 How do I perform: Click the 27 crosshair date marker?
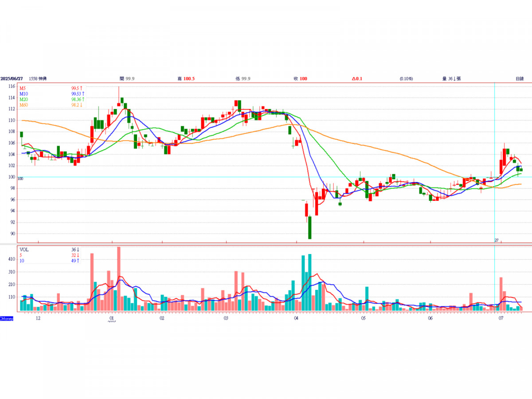[x=497, y=240]
